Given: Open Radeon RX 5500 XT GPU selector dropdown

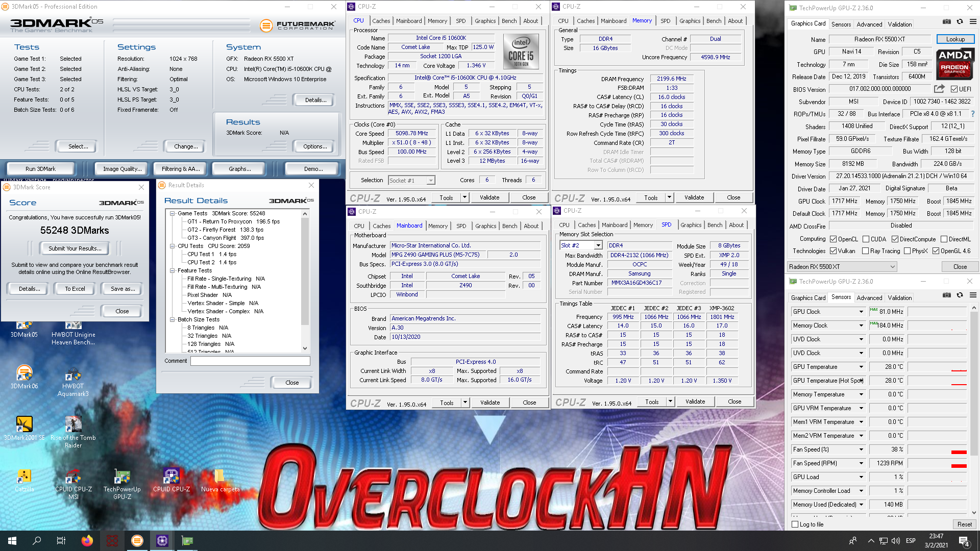Looking at the screenshot, I should coord(842,267).
